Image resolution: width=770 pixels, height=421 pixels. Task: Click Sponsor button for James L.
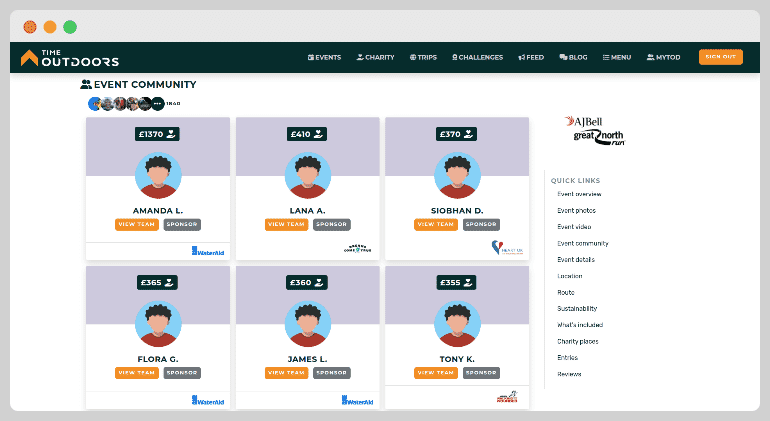[331, 373]
